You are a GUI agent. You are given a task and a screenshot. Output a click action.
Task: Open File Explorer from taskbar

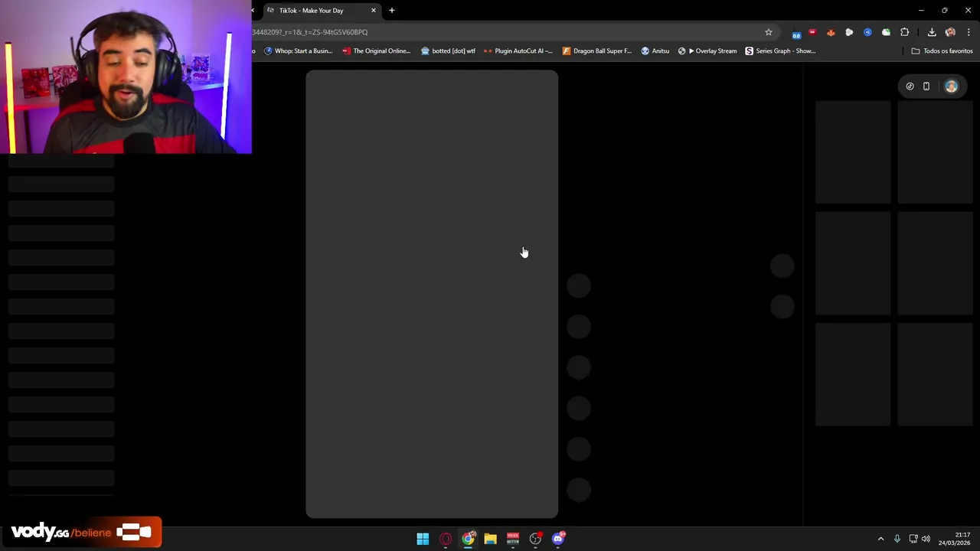click(490, 539)
